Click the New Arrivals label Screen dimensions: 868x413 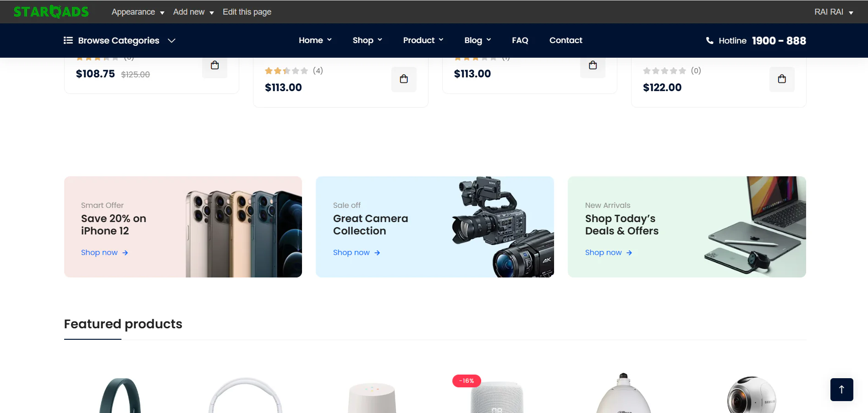(x=608, y=205)
